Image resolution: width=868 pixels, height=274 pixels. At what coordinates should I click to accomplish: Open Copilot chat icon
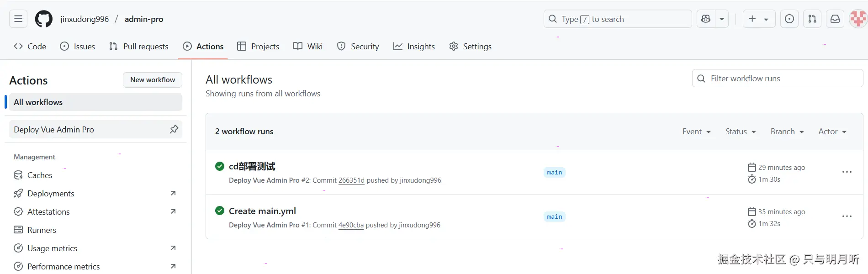coord(706,19)
